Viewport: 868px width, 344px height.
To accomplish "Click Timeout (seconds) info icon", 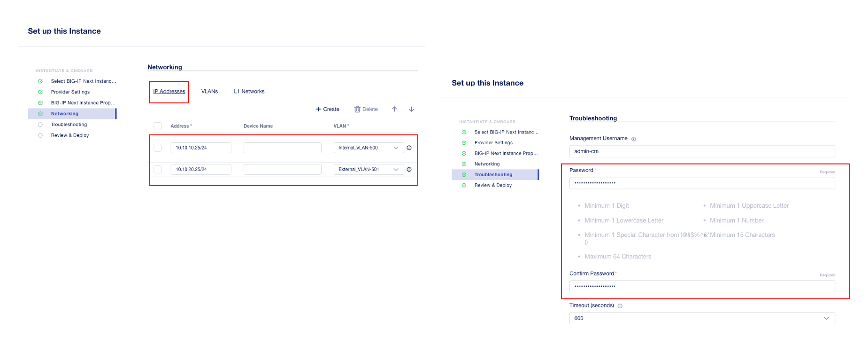I will tap(620, 306).
